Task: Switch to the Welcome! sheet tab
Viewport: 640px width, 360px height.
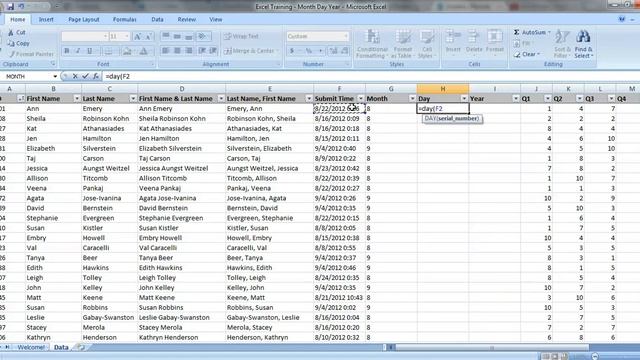Action: (x=31, y=347)
